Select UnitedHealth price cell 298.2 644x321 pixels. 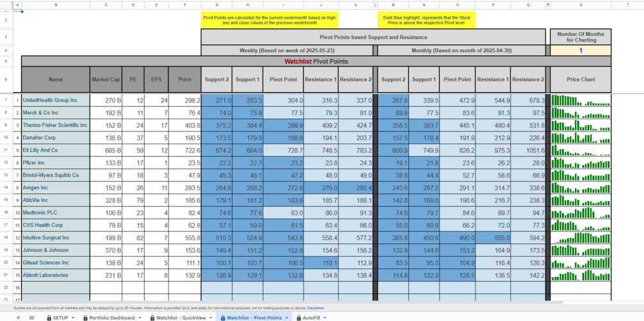pos(185,100)
